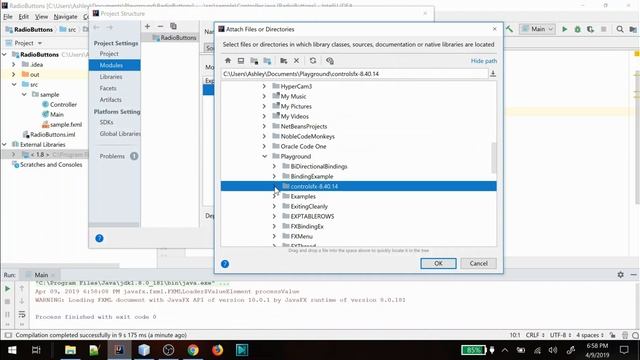Open the View menu
This screenshot has height=360, width=640.
(41, 17)
